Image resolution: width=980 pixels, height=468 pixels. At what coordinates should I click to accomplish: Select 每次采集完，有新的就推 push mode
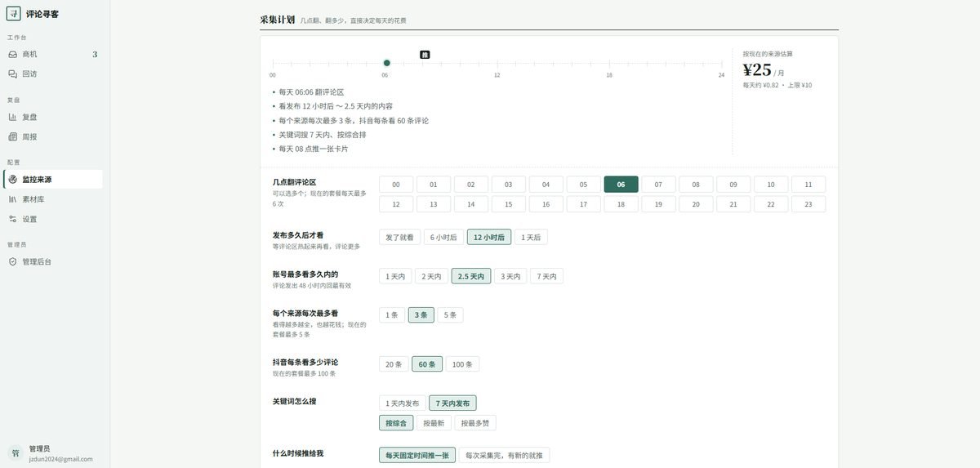coord(505,456)
